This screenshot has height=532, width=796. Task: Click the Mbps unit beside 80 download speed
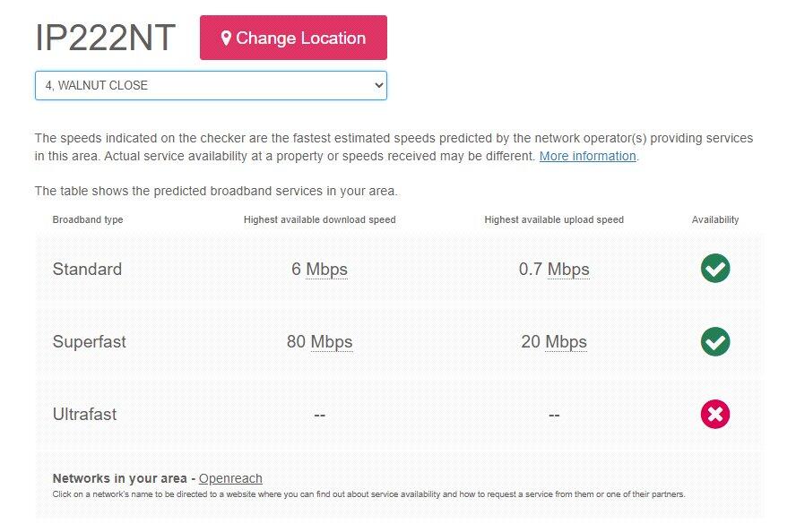pos(332,342)
